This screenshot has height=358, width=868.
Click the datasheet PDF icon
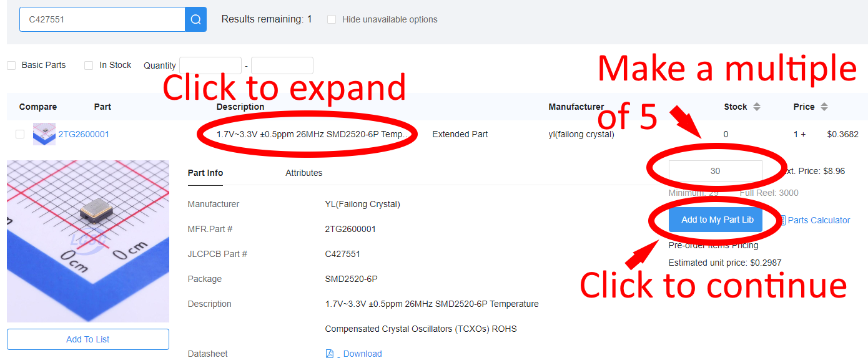(x=330, y=354)
